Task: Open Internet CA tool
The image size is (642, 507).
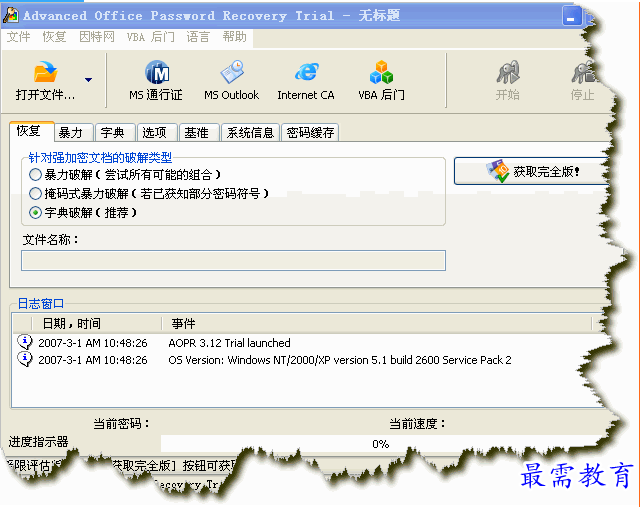Action: pyautogui.click(x=306, y=81)
